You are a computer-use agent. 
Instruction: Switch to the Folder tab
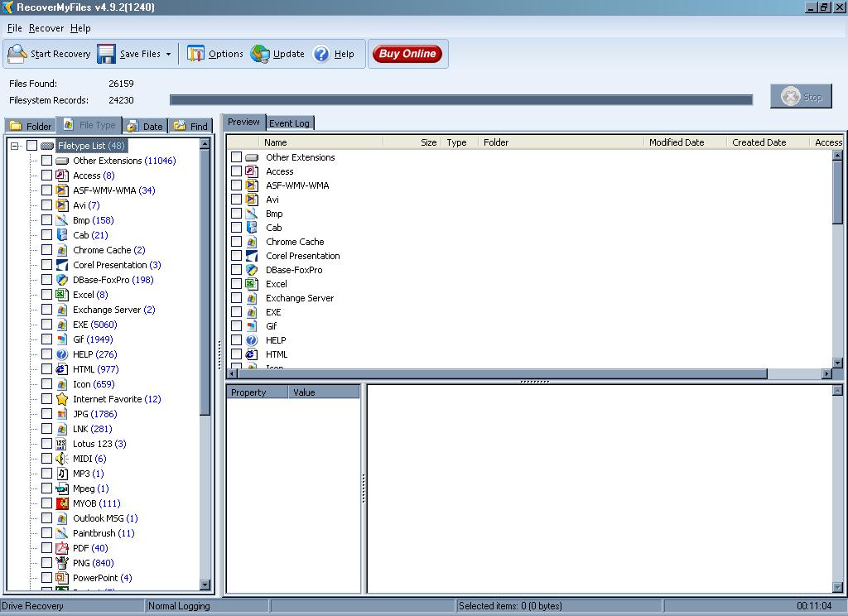click(31, 126)
